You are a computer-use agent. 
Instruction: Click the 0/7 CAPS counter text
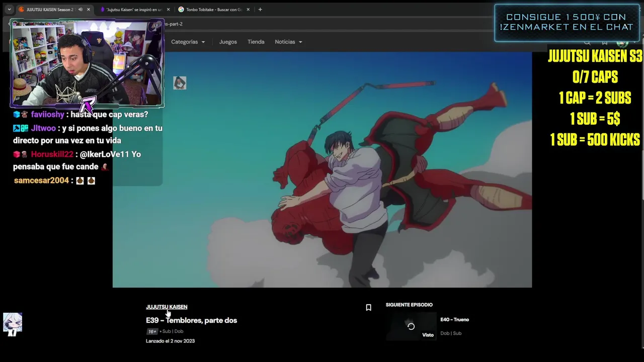[x=595, y=77]
